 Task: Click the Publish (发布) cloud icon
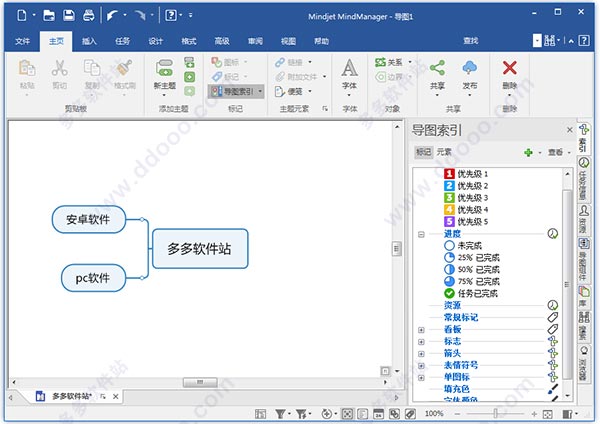point(470,68)
